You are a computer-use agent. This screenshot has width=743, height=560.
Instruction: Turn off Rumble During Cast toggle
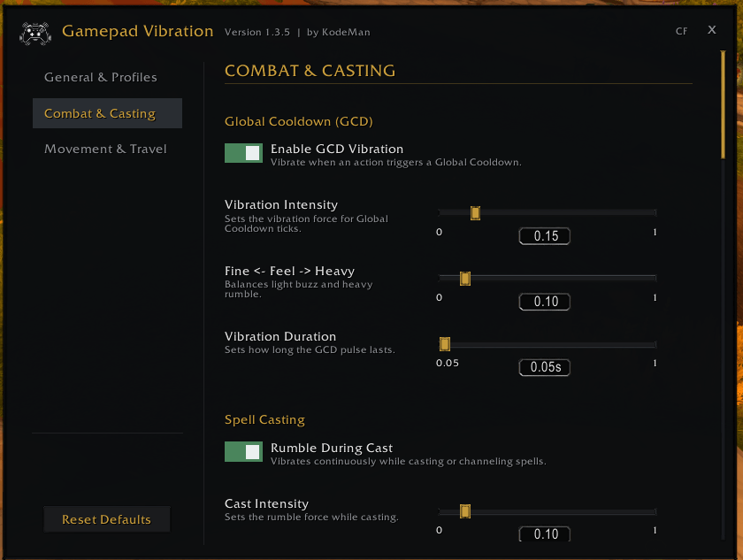tap(243, 452)
